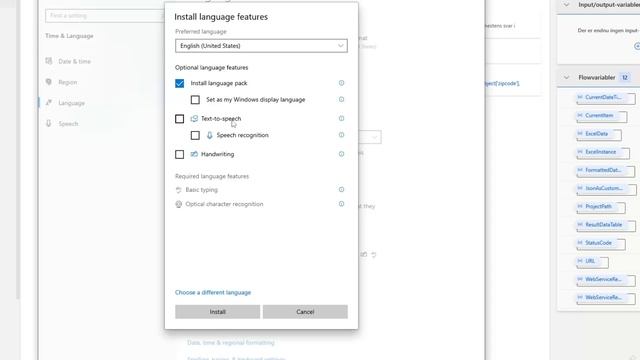This screenshot has width=640, height=360.
Task: Click info icon beside Install language pack
Action: click(x=341, y=83)
